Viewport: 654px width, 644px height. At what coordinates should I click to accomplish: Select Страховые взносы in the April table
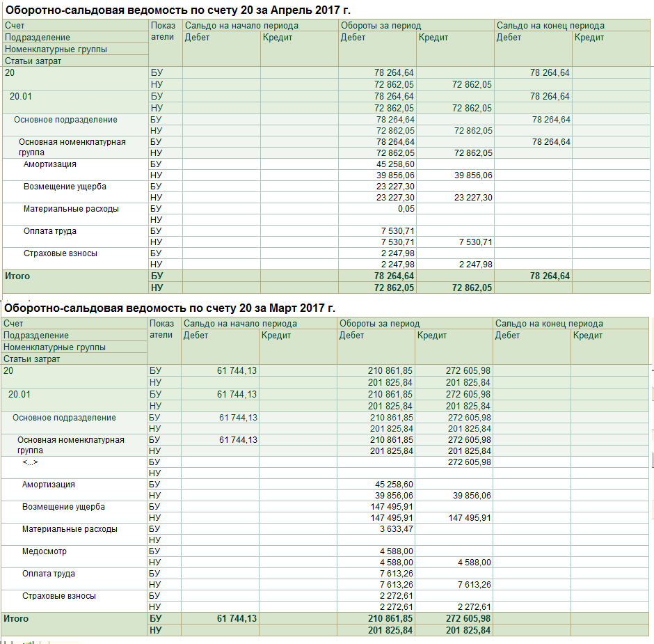click(61, 253)
